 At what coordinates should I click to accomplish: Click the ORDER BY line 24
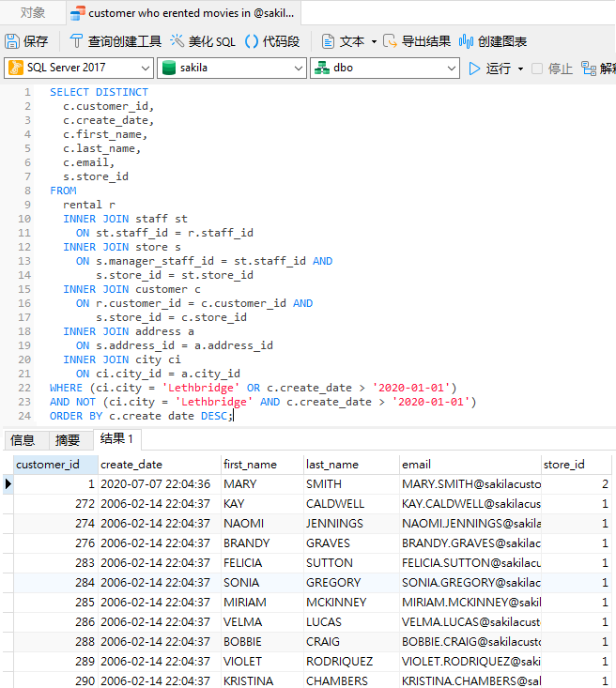coord(142,416)
